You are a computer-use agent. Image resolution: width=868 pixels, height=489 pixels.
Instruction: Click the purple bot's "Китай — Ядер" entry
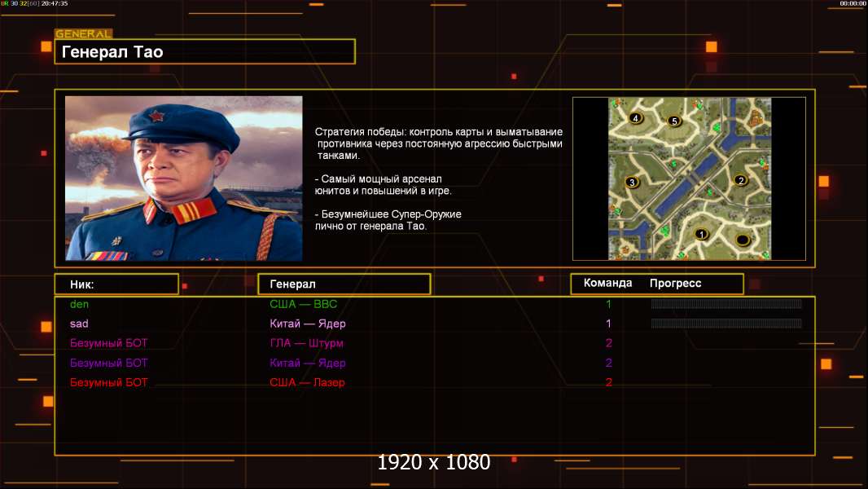coord(308,363)
